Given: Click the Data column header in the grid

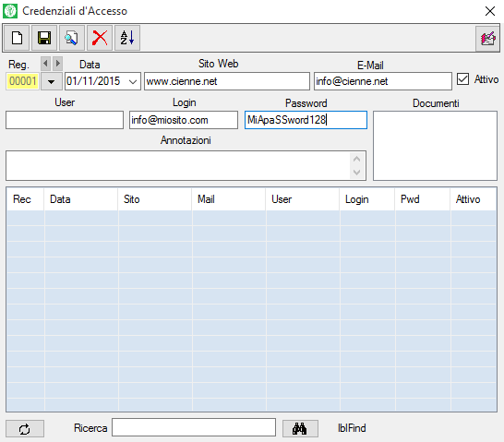Looking at the screenshot, I should pos(80,199).
